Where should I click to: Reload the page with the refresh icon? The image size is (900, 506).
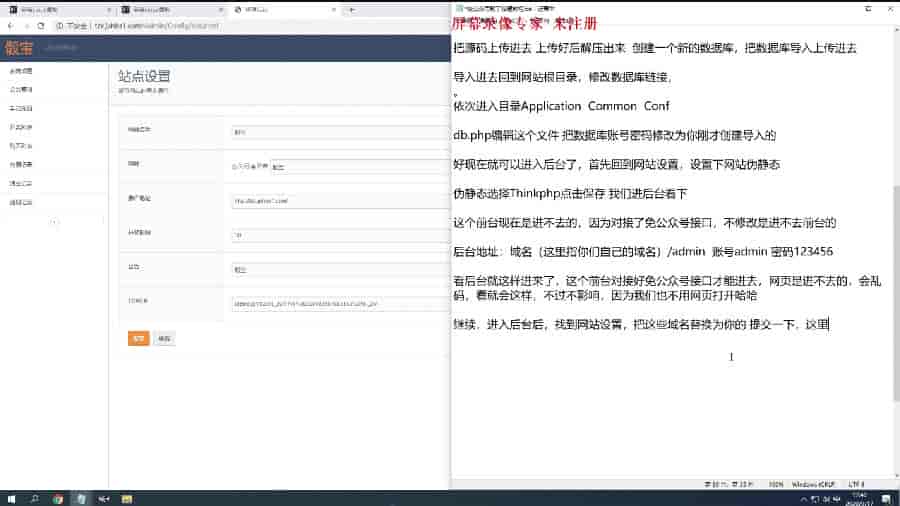coord(40,24)
